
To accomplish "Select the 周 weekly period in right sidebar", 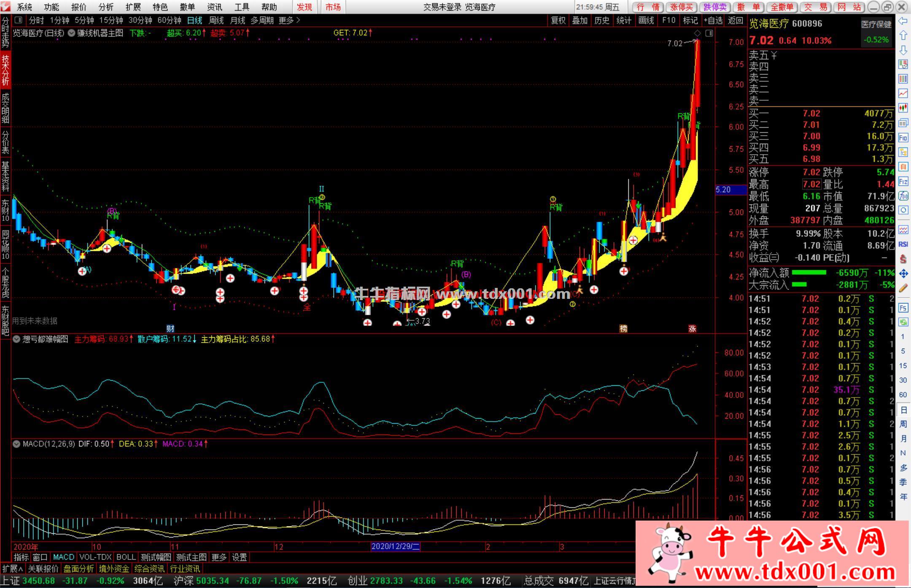I will click(903, 424).
